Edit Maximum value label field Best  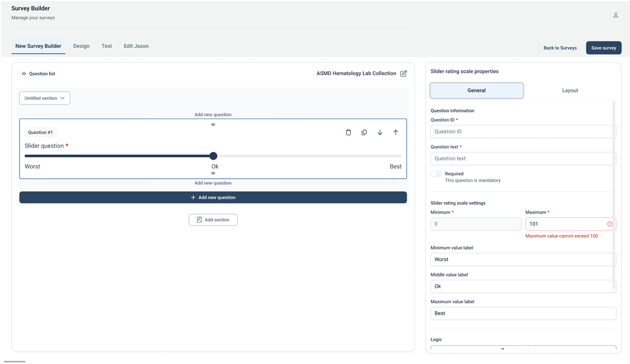point(523,313)
